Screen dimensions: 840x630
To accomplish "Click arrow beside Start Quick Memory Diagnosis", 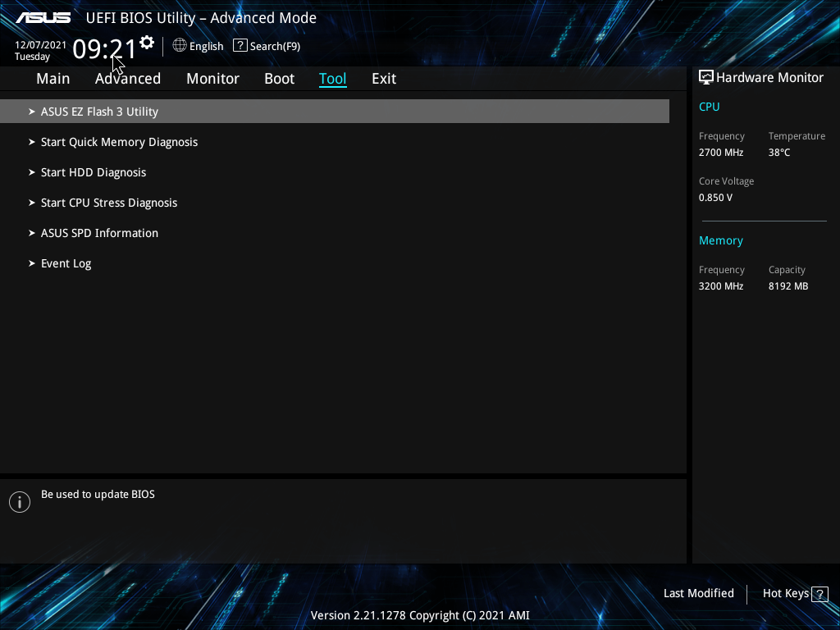I will tap(32, 142).
